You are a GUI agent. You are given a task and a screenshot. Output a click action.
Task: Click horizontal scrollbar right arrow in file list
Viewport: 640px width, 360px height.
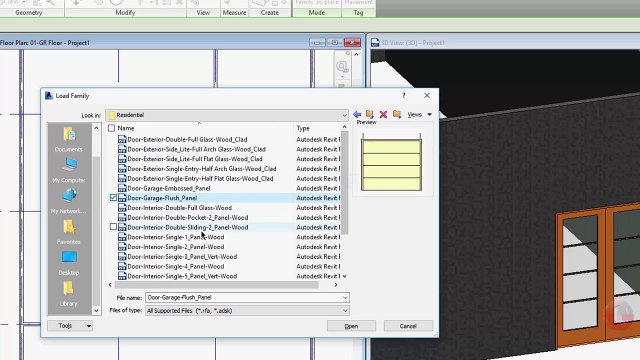pyautogui.click(x=336, y=285)
